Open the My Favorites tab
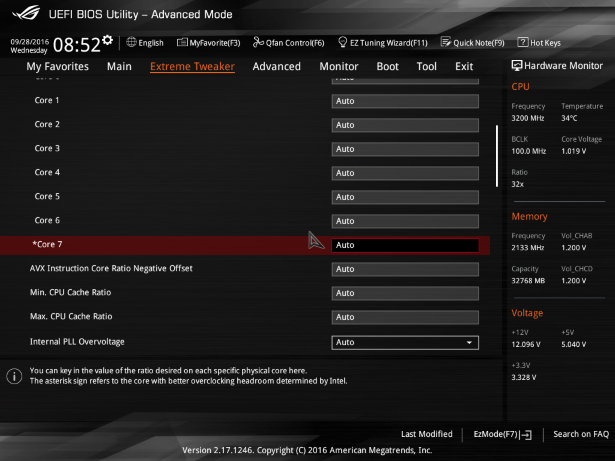This screenshot has width=615, height=461. (x=58, y=66)
